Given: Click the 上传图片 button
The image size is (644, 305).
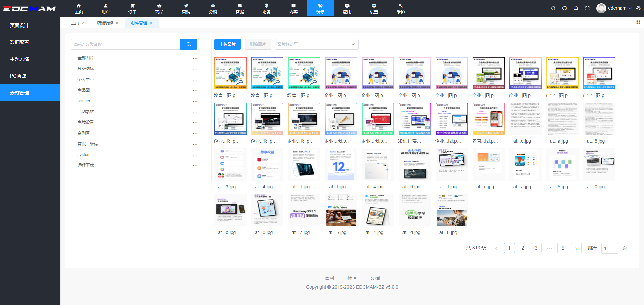Looking at the screenshot, I should point(227,44).
